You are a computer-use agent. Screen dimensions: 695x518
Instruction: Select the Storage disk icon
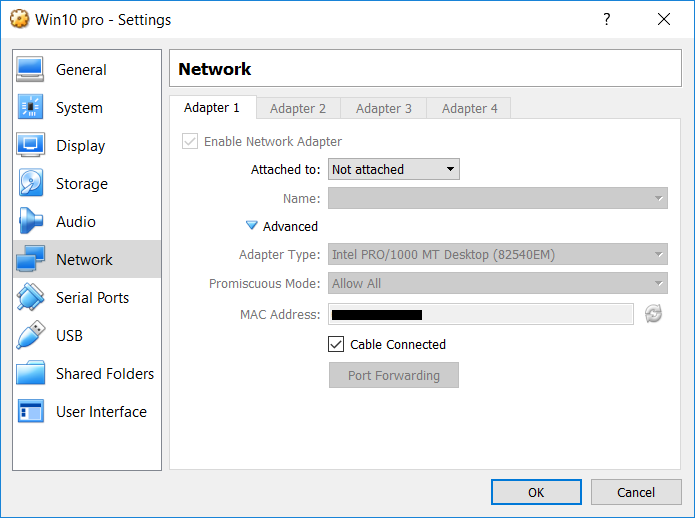[x=30, y=184]
